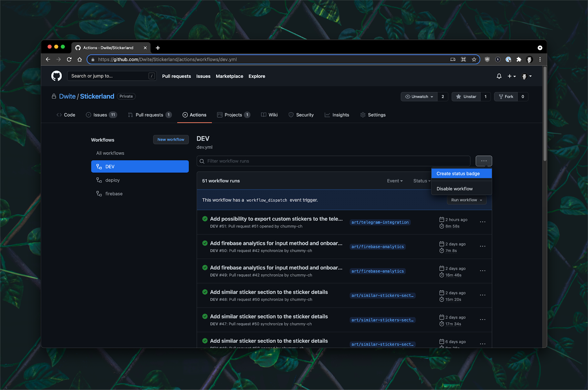Open the repository Pull requests tab
The image size is (588, 390).
tap(150, 115)
